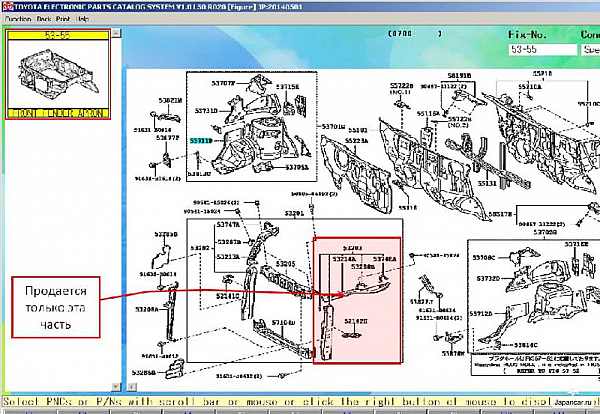Select part code 53701W in diagram
Screen dimensions: 600x414
click(x=334, y=126)
